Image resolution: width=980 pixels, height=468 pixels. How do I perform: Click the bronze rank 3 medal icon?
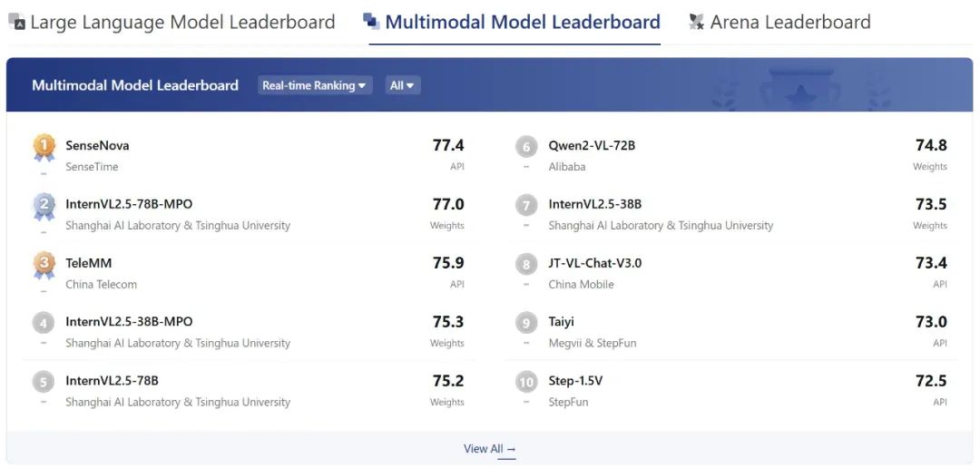44,264
